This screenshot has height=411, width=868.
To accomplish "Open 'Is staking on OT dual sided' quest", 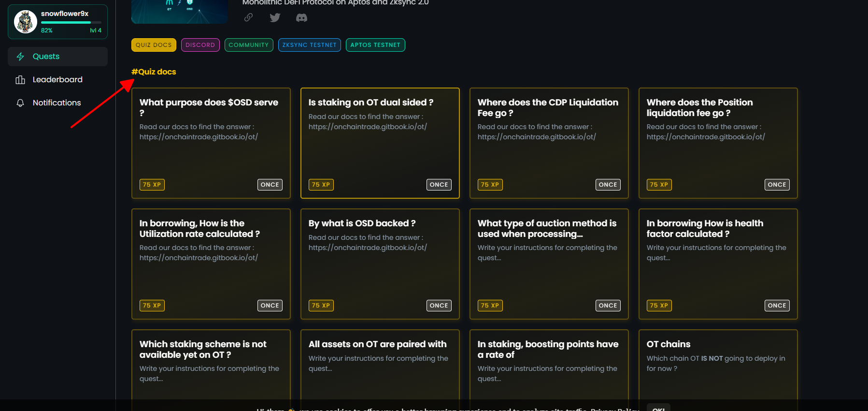I will [380, 143].
